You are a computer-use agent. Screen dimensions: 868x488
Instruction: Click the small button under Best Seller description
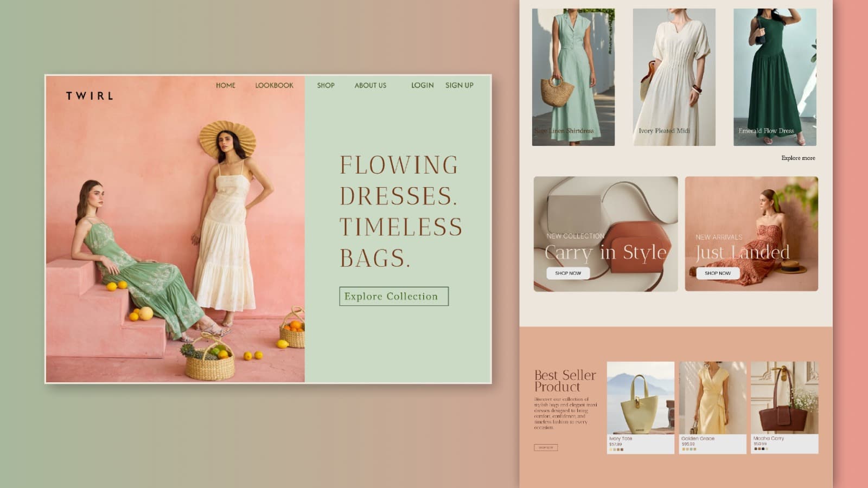(x=546, y=447)
